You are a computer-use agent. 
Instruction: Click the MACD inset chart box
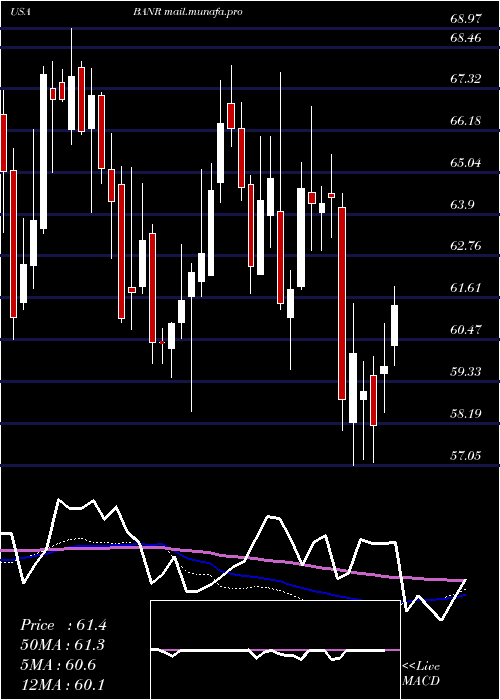point(275,650)
